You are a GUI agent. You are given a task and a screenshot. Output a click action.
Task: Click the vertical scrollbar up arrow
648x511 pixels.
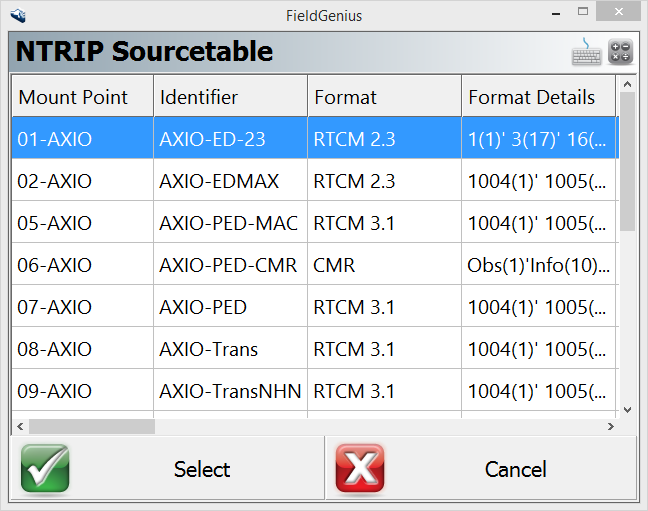pos(627,83)
